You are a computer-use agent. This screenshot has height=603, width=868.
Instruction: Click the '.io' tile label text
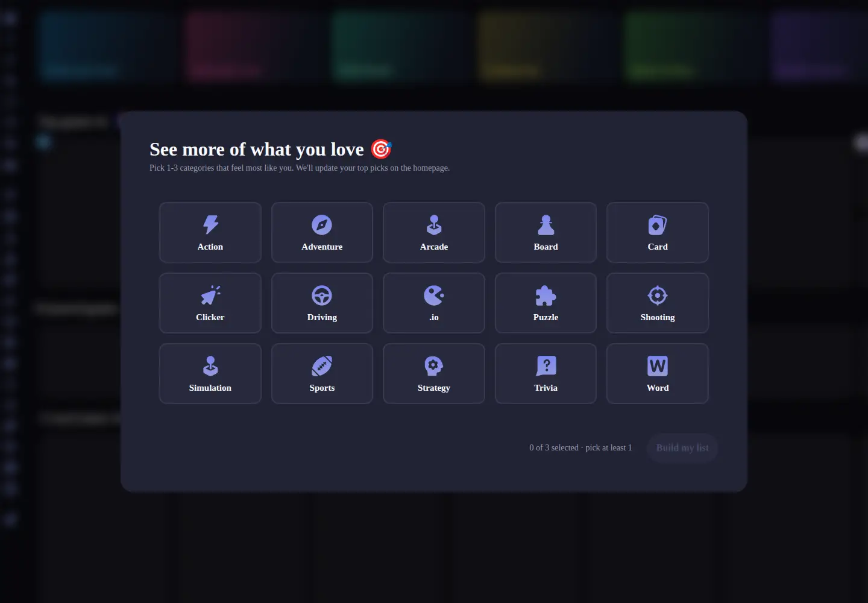(434, 317)
